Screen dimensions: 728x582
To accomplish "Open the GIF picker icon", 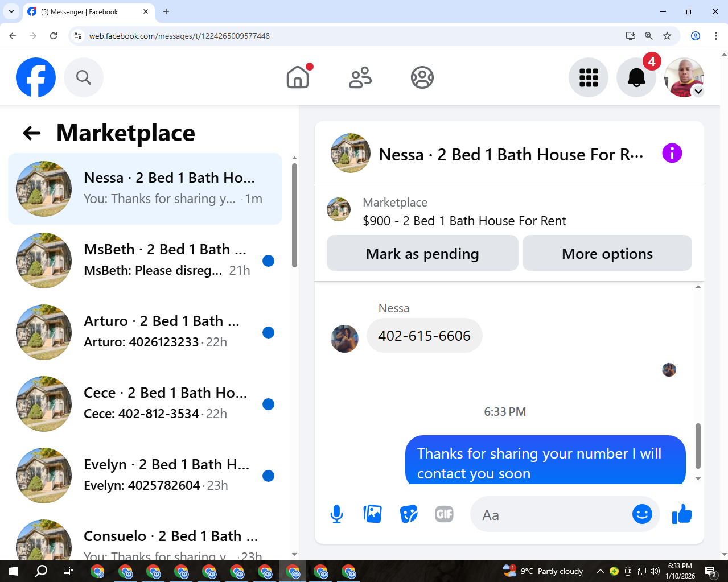I will click(445, 514).
